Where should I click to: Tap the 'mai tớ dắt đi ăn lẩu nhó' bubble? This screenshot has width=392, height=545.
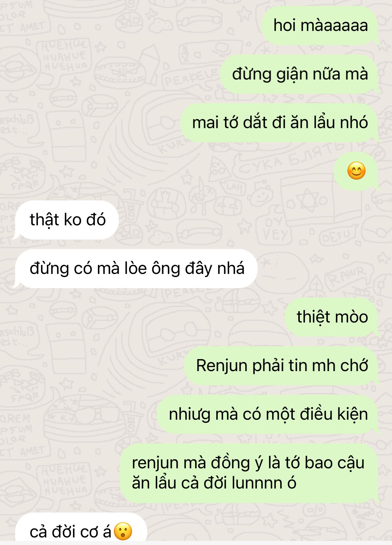(x=279, y=122)
